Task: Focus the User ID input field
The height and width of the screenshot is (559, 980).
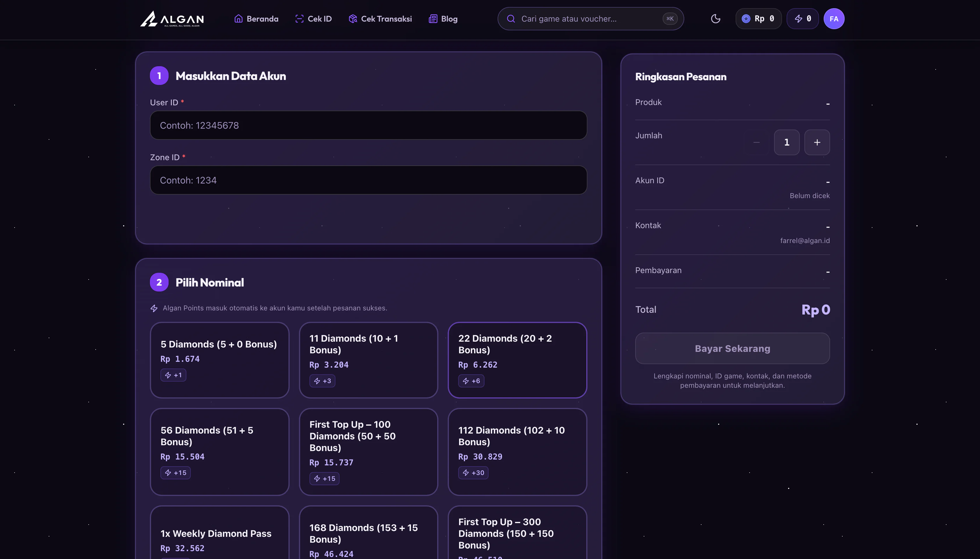Action: tap(368, 125)
